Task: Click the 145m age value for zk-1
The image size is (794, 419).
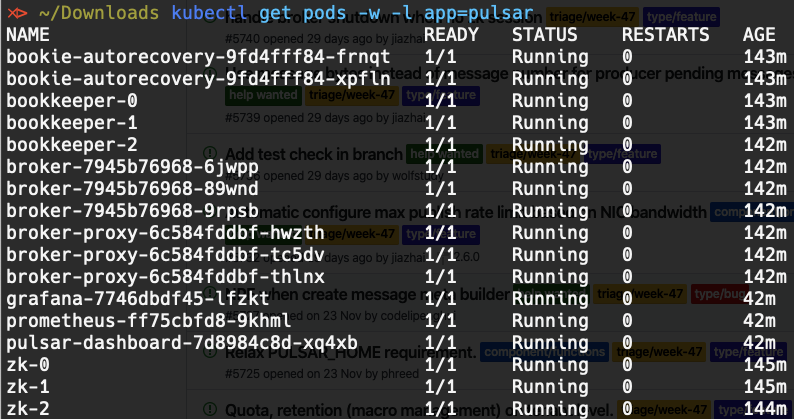Action: [765, 387]
